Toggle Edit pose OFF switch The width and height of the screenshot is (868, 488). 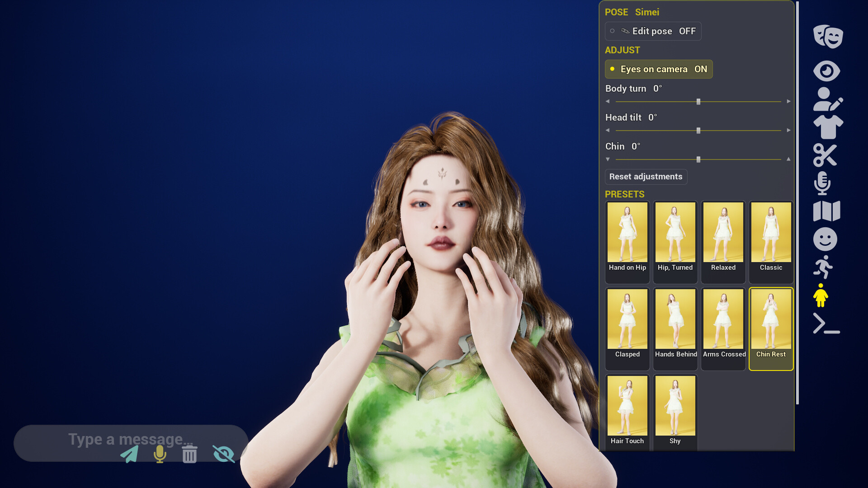tap(653, 31)
